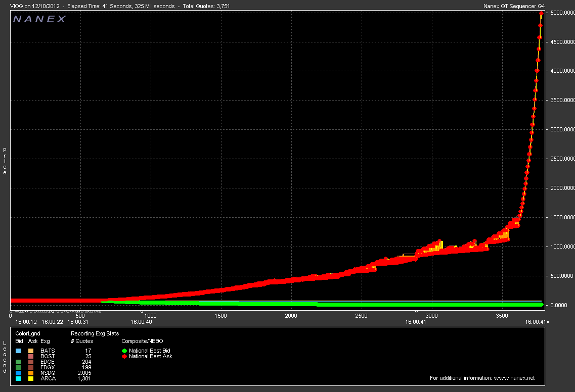575x392 pixels.
Task: Click the topmost red ask point at 5000
Action: click(x=541, y=13)
